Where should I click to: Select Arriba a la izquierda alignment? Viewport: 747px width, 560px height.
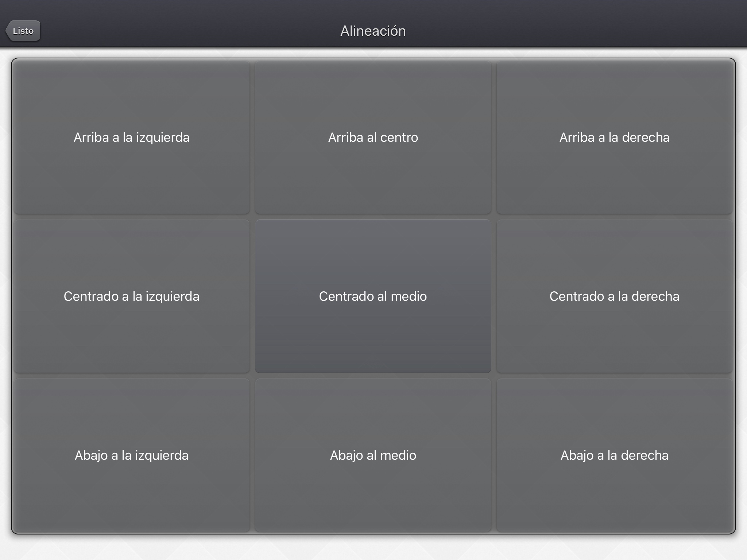[132, 137]
